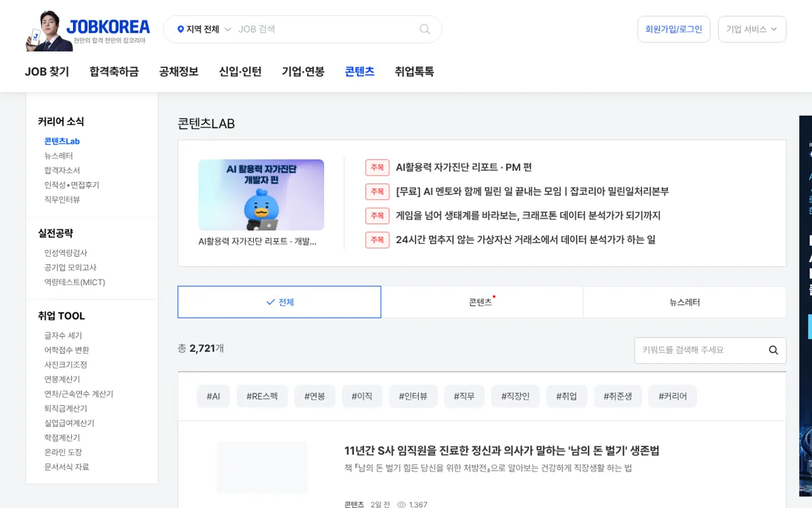Image resolution: width=812 pixels, height=508 pixels.
Task: Open the 신입·인턴 menu
Action: tap(240, 71)
